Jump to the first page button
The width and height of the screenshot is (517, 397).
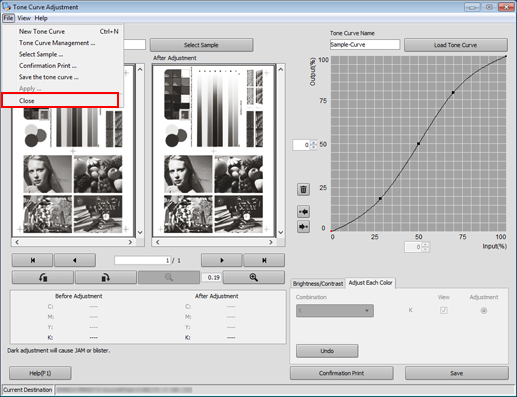pos(32,260)
